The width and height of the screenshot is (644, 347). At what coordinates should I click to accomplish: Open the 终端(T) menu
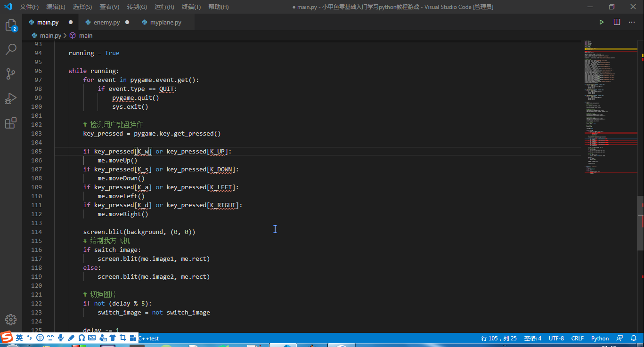click(x=191, y=7)
